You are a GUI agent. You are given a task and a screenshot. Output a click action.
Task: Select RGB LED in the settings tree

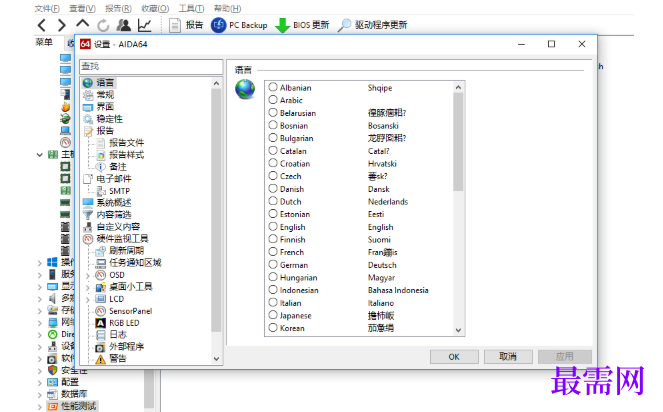click(118, 323)
